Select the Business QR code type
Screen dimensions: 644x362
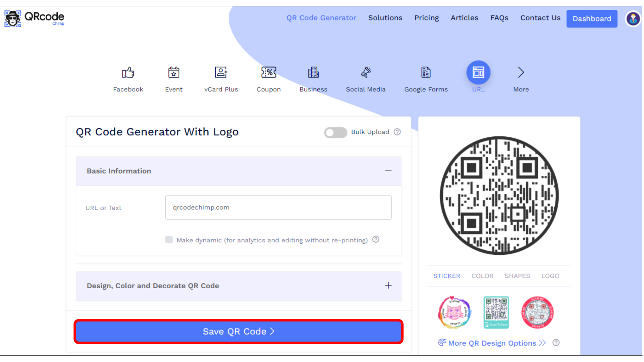tap(313, 79)
